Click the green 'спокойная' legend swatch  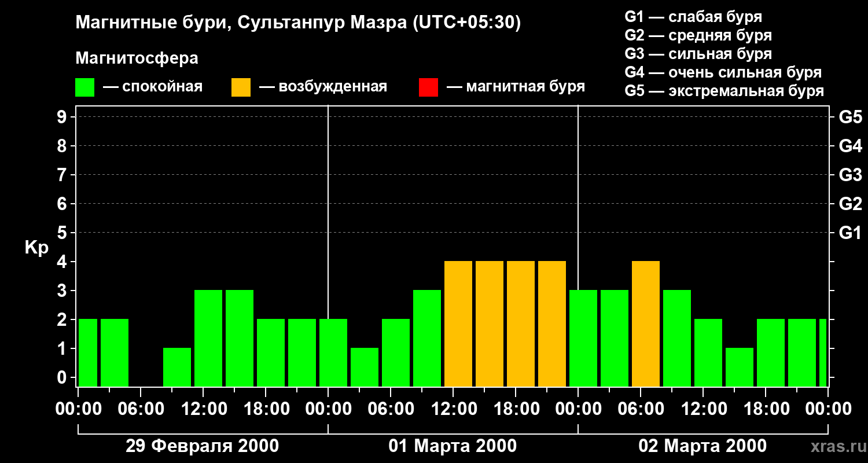click(x=85, y=87)
